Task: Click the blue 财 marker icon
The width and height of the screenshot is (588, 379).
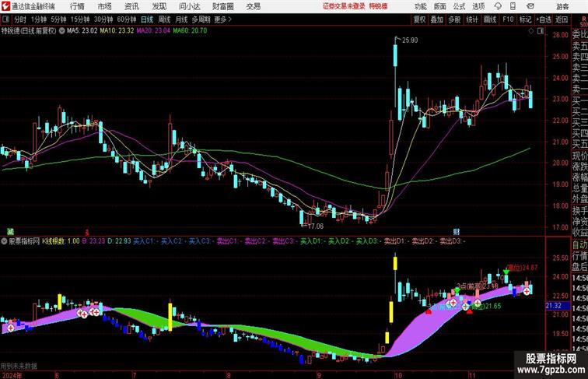Action: point(457,232)
